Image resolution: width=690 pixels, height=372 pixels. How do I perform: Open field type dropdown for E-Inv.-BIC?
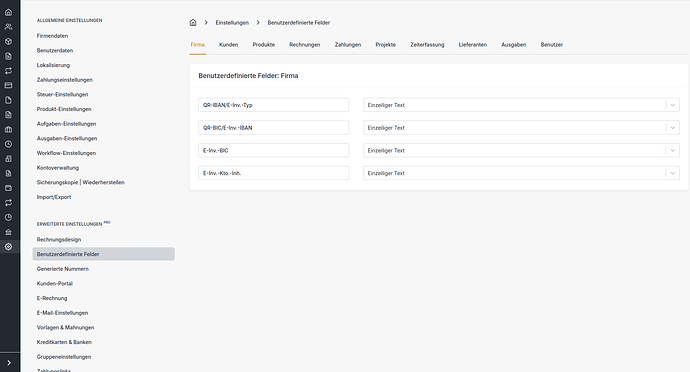coord(521,151)
